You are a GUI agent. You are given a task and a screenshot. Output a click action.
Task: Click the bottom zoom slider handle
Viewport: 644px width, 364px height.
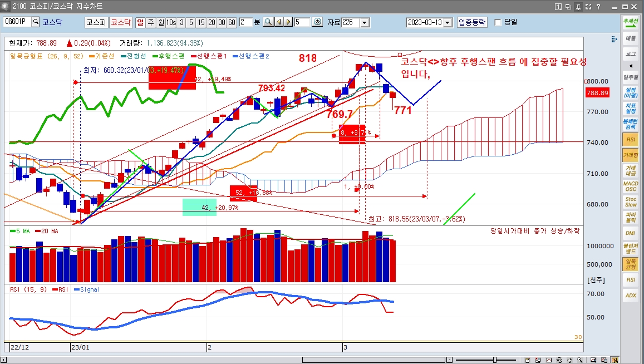pyautogui.click(x=494, y=360)
